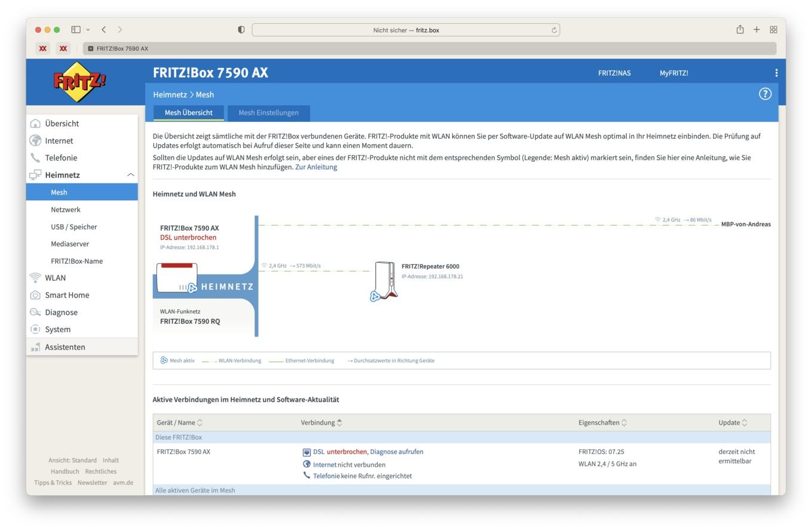812x530 pixels.
Task: Click the Internet link in table row
Action: [x=325, y=465]
